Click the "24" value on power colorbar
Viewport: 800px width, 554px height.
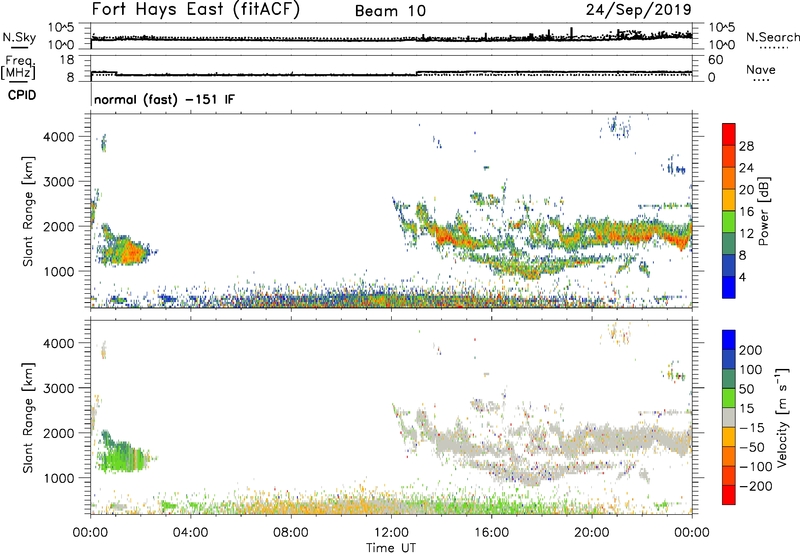(x=746, y=168)
